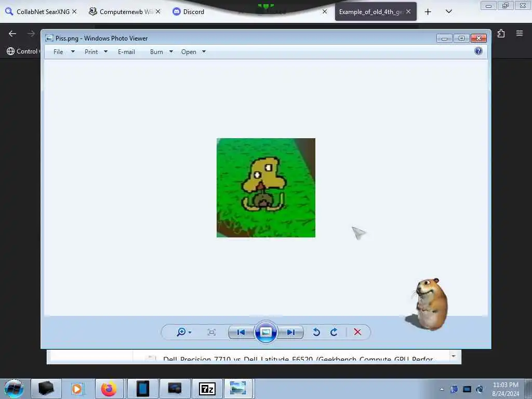Viewport: 532px width, 399px height.
Task: Click the browser forward arrow
Action: point(31,34)
